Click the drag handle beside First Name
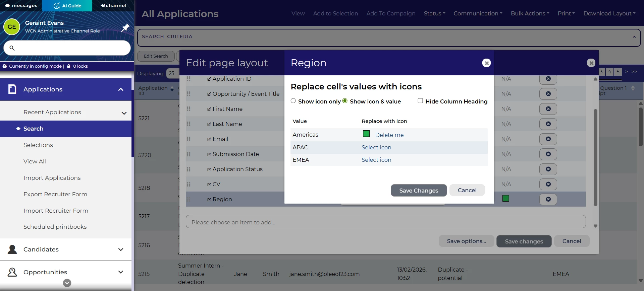The image size is (644, 291). coord(189,109)
